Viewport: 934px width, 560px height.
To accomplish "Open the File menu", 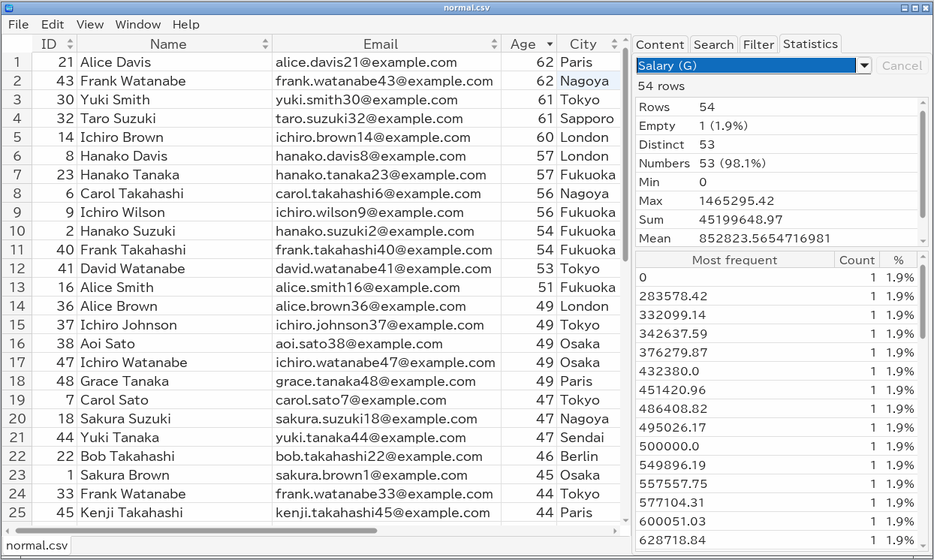I will 19,25.
